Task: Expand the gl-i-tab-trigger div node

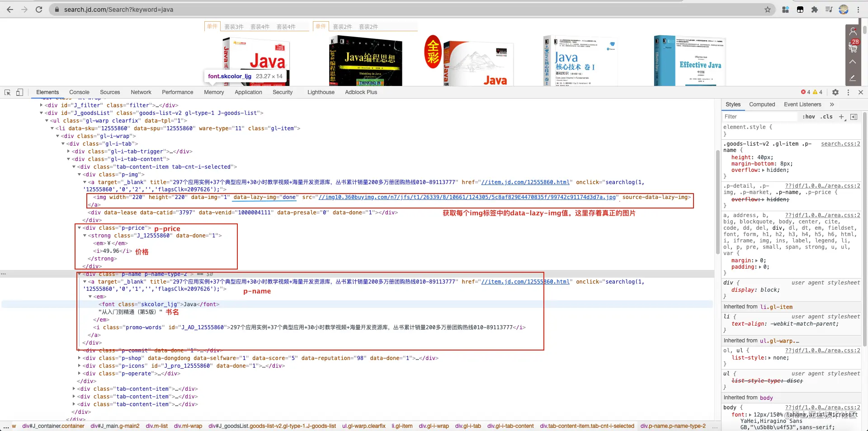Action: tap(68, 152)
